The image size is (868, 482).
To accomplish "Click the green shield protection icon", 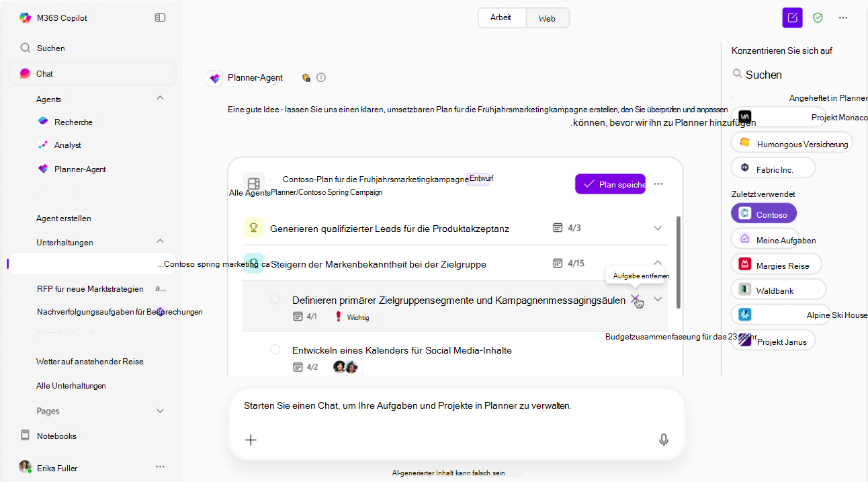I will click(818, 17).
